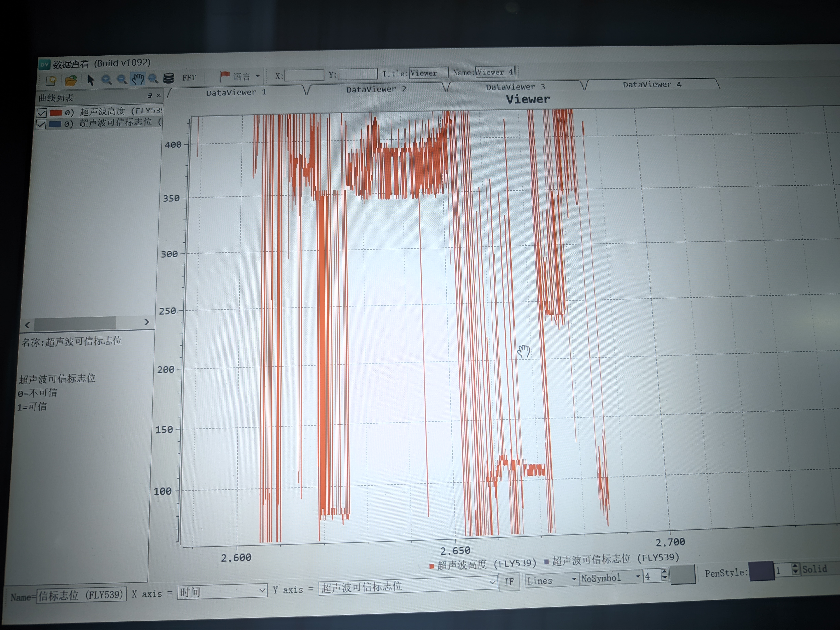Switch to the DataViewer 1 tab
Viewport: 840px width, 630px height.
(x=236, y=92)
